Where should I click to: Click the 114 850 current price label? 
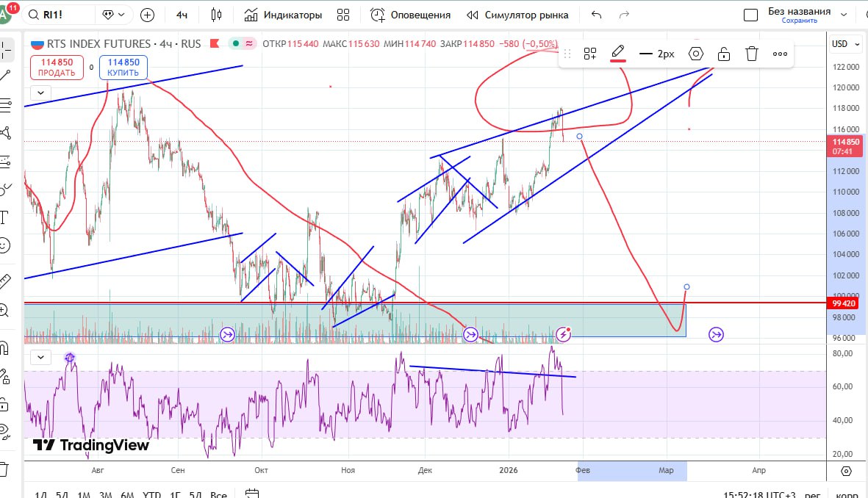tap(844, 147)
